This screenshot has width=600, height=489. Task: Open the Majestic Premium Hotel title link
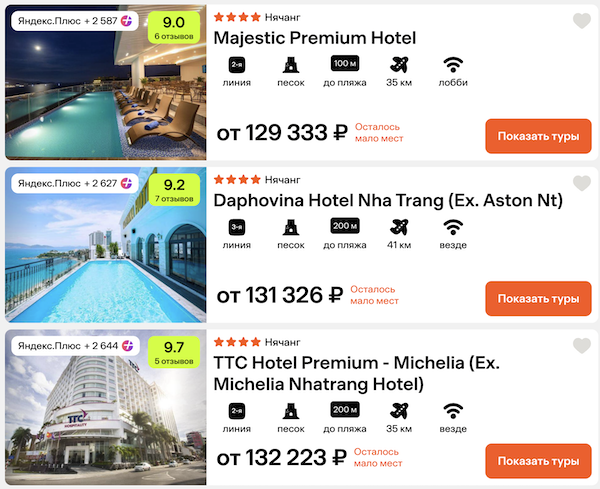[315, 38]
